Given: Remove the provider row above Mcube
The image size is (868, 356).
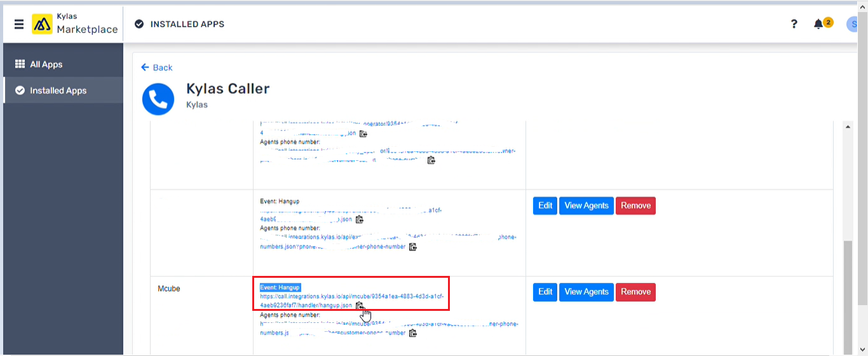Looking at the screenshot, I should click(635, 205).
